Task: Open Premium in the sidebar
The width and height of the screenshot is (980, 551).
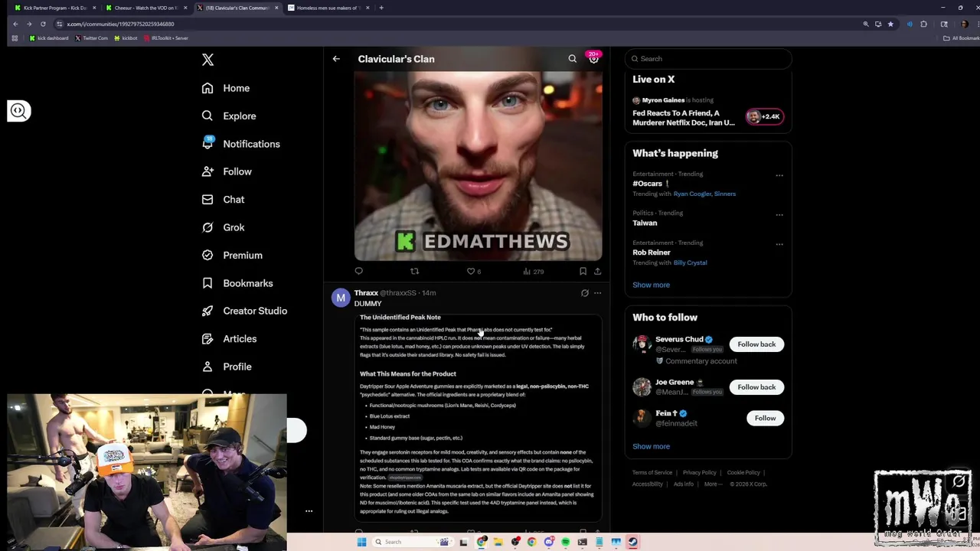Action: point(232,255)
